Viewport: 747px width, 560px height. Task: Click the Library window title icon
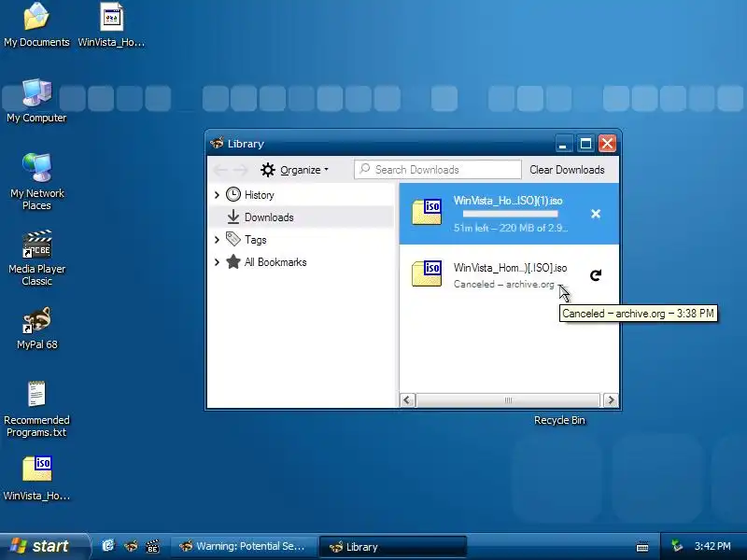pyautogui.click(x=218, y=143)
